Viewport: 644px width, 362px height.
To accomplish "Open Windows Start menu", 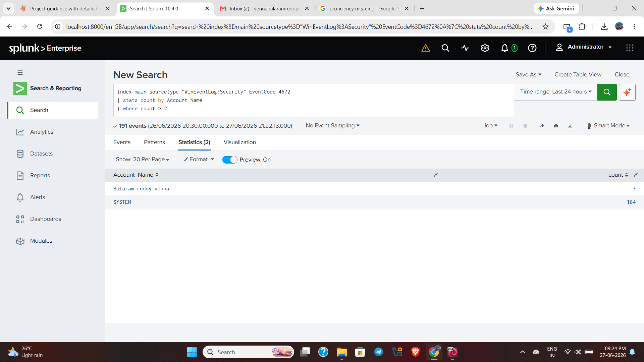I will click(192, 352).
